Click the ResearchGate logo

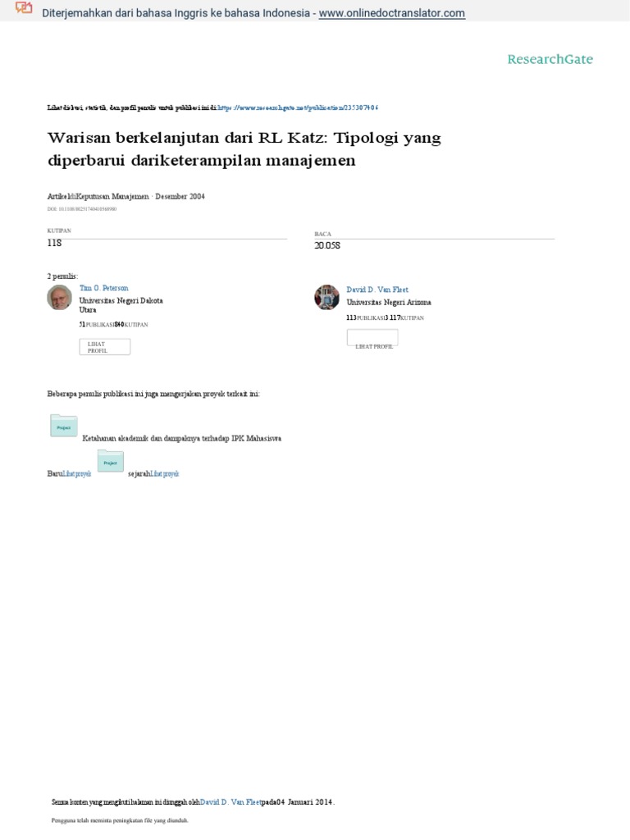click(x=550, y=59)
